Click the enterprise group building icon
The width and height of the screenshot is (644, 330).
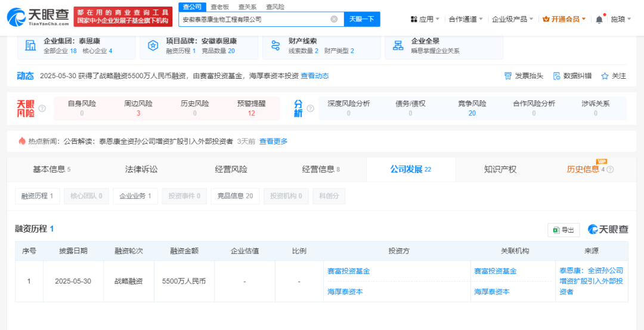coord(30,45)
